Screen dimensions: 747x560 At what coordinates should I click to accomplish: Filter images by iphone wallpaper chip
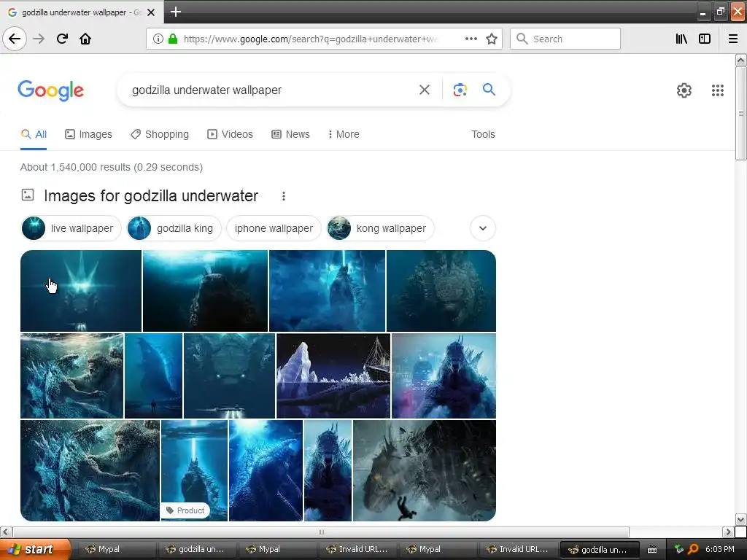(274, 228)
